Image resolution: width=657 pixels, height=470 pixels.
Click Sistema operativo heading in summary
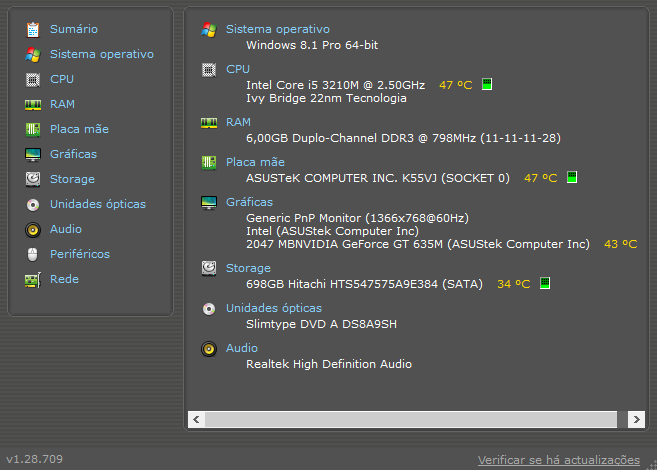coord(278,29)
